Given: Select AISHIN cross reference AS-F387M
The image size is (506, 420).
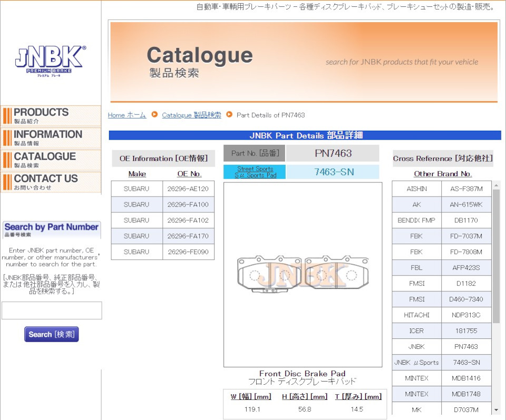Looking at the screenshot, I should (466, 189).
